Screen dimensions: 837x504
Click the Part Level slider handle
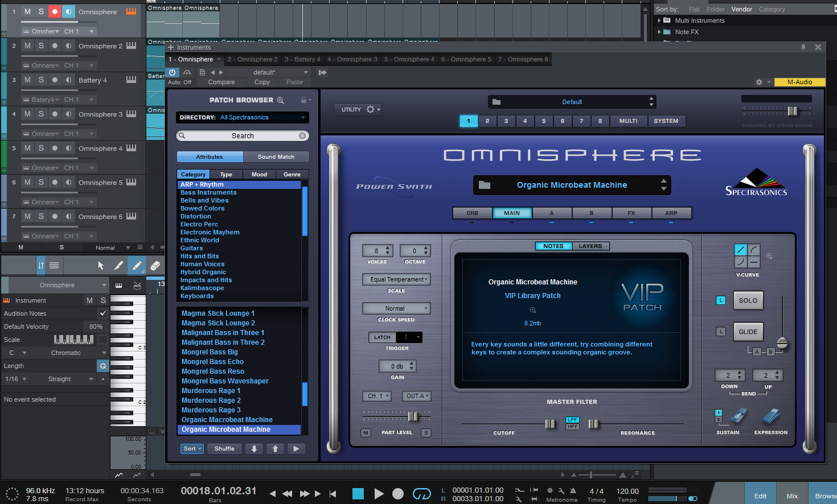tap(413, 416)
